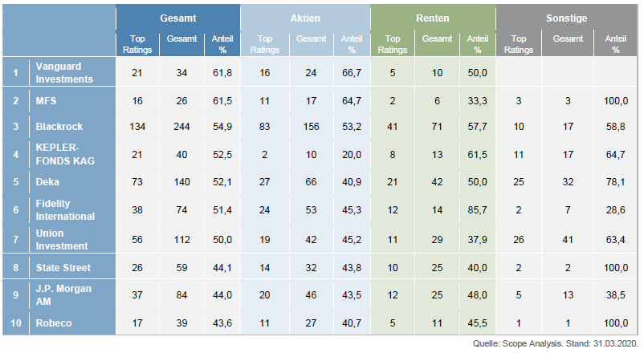Click the top-level Gesamt group header
644x353 pixels.
[x=177, y=17]
